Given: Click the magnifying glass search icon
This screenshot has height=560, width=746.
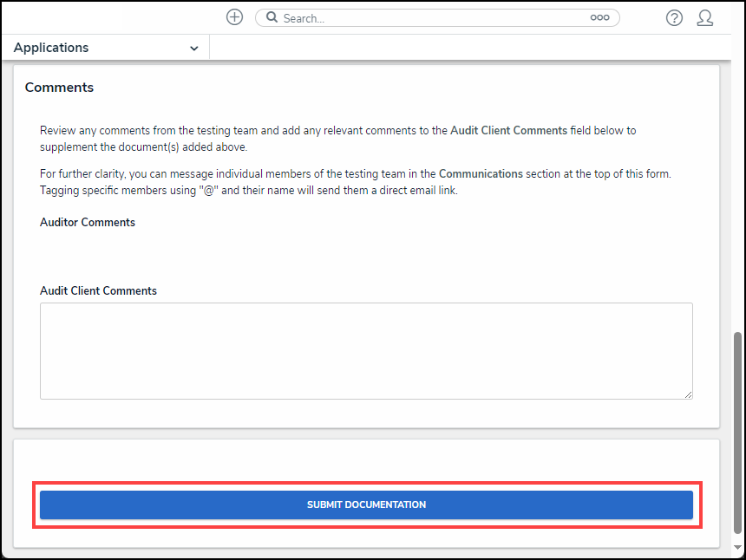Looking at the screenshot, I should pyautogui.click(x=272, y=17).
